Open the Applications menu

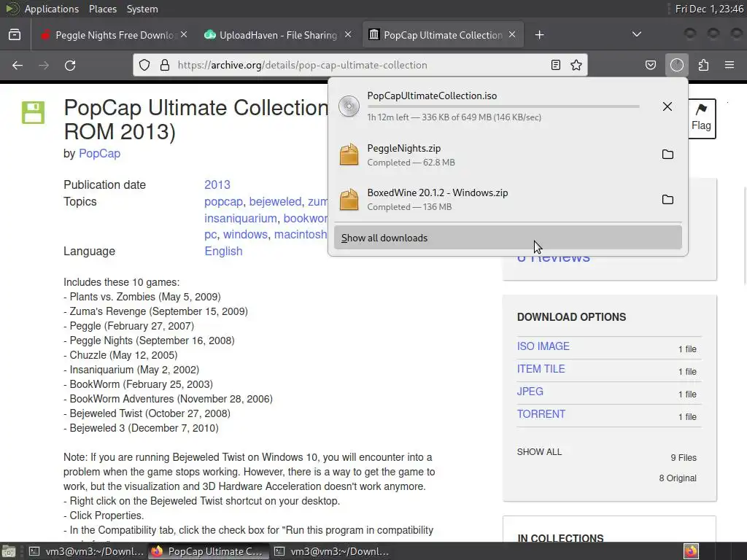coord(52,9)
